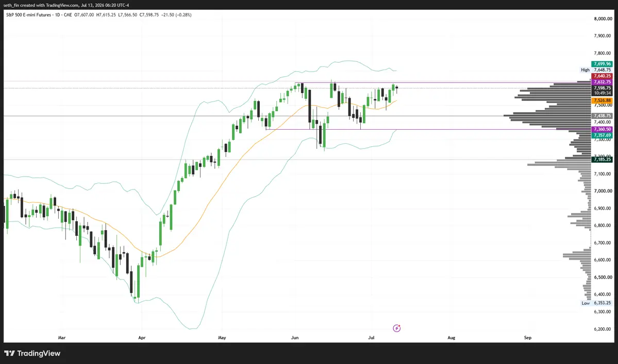Select the green 7,357.69 lower band label
Viewport: 618px width, 364px height.
602,135
